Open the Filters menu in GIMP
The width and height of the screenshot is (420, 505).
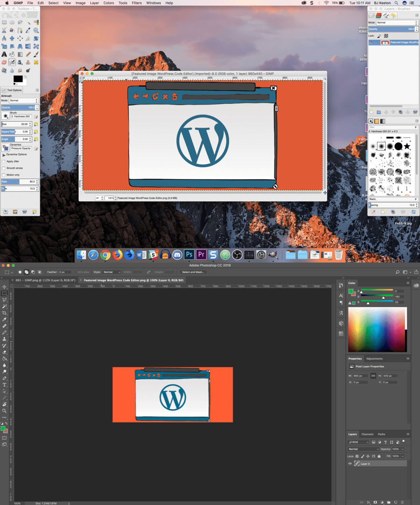coord(137,3)
